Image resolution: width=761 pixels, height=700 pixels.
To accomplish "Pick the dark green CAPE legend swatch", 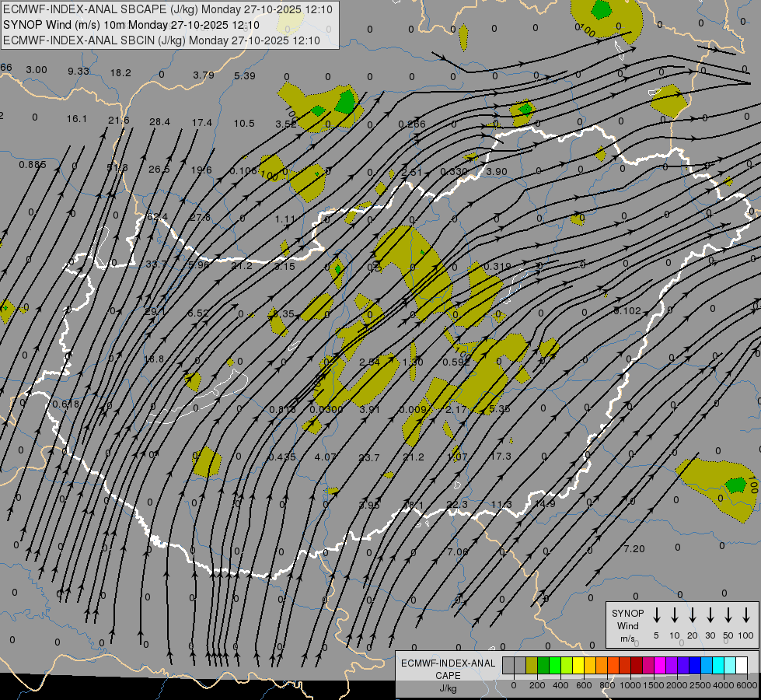I will pyautogui.click(x=543, y=666).
